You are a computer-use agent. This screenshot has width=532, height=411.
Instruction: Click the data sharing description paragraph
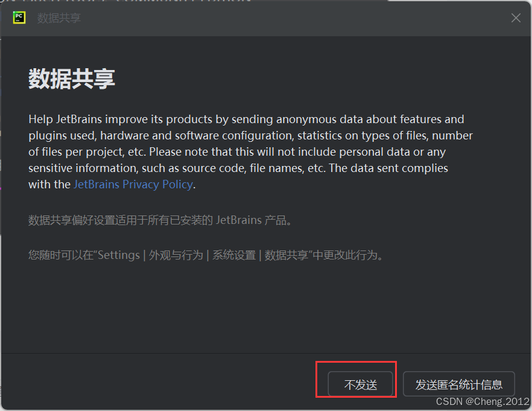point(241,151)
